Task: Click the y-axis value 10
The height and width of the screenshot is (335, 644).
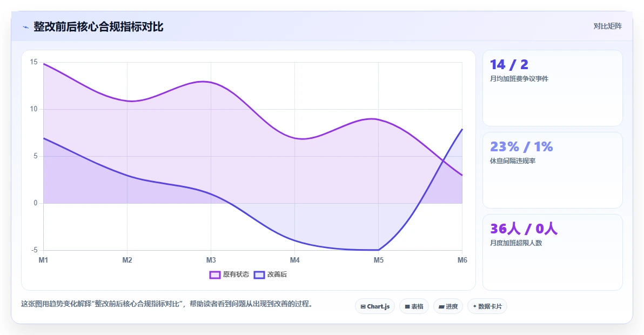Action: (x=33, y=109)
